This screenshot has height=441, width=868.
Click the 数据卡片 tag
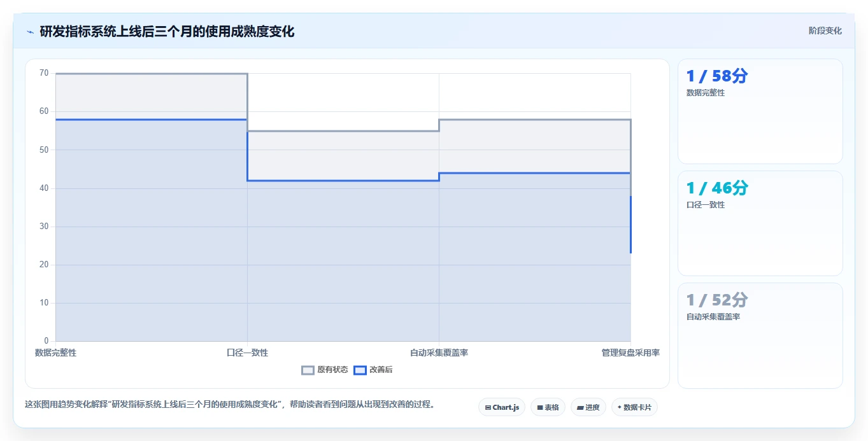coord(634,407)
